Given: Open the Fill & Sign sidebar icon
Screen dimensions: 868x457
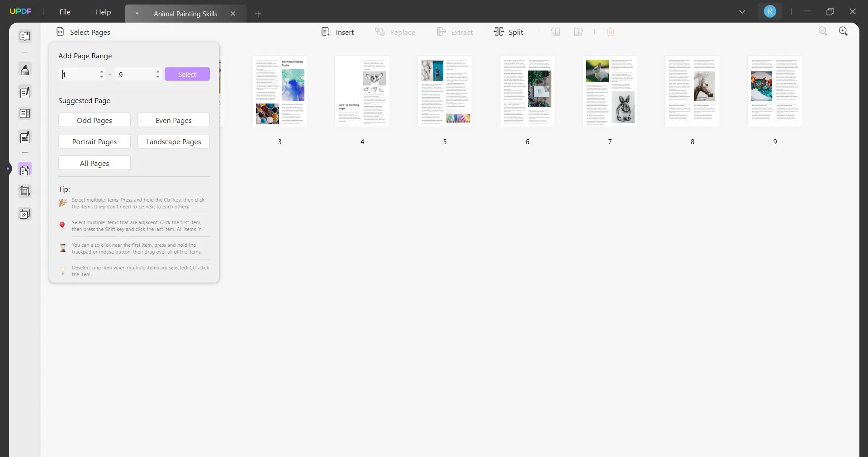Looking at the screenshot, I should point(25,137).
